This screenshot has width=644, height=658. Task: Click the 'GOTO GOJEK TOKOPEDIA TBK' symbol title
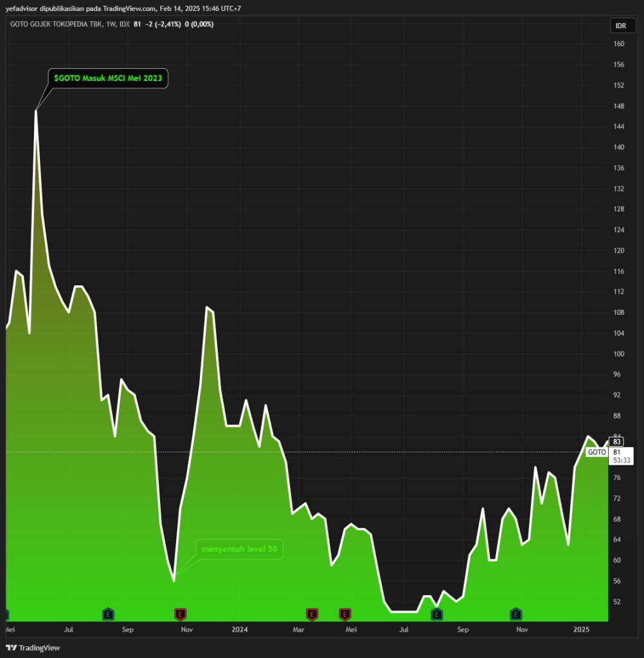[56, 24]
